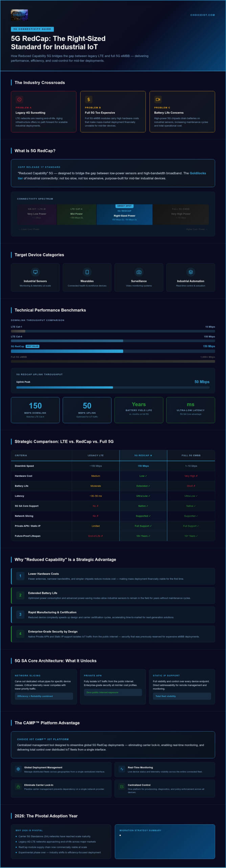
Task: Click the 5G RedCap Sweet Spot spectrum segment
Action: 125,214
